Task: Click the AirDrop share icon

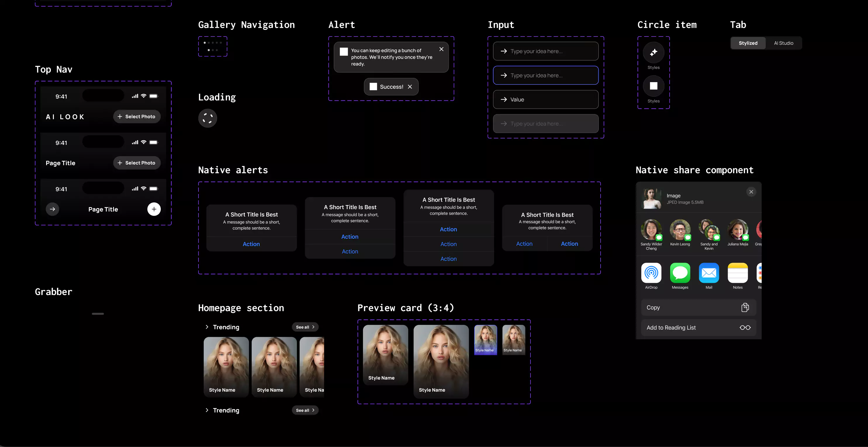Action: [x=651, y=273]
